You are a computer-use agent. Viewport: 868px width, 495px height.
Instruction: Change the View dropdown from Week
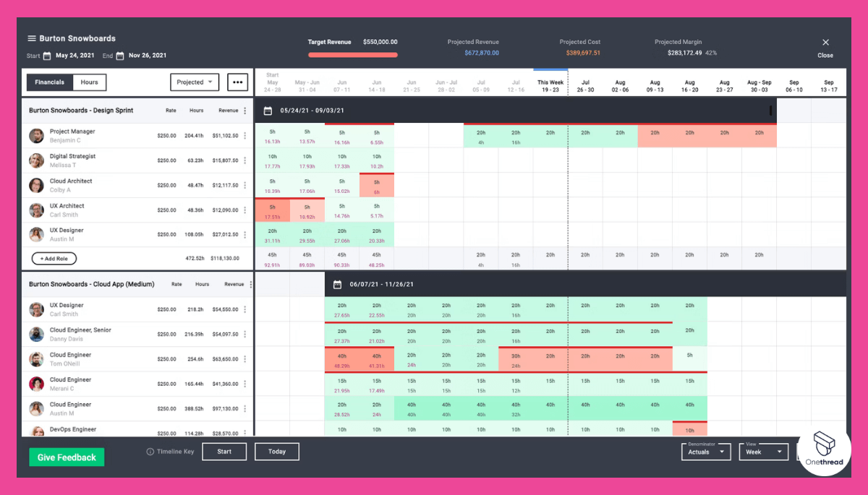(763, 451)
